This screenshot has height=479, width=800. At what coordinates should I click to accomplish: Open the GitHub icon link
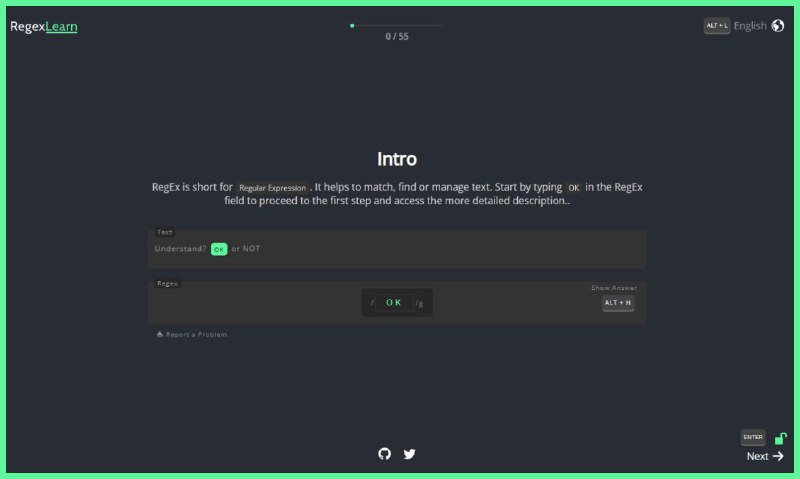[384, 453]
